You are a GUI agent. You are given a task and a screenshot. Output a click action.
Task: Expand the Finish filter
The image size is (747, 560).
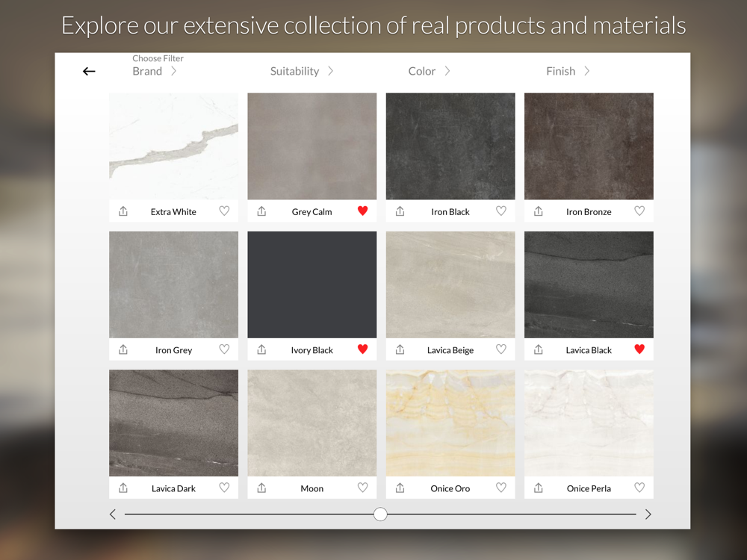click(568, 72)
